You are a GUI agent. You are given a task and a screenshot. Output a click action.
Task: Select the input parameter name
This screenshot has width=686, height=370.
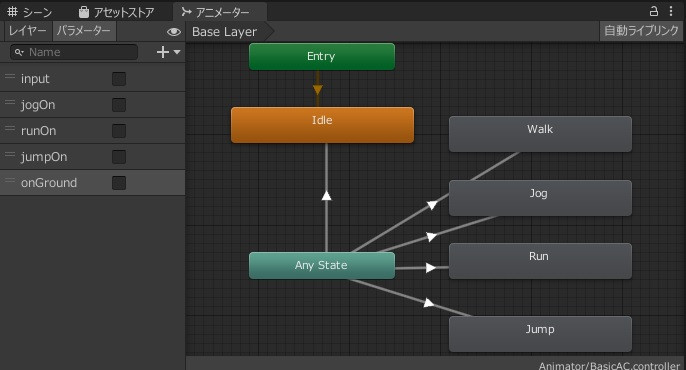35,79
